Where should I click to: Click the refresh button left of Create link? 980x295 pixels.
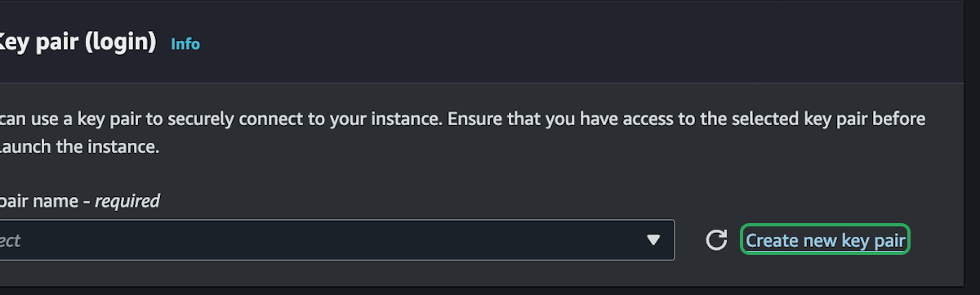point(716,240)
